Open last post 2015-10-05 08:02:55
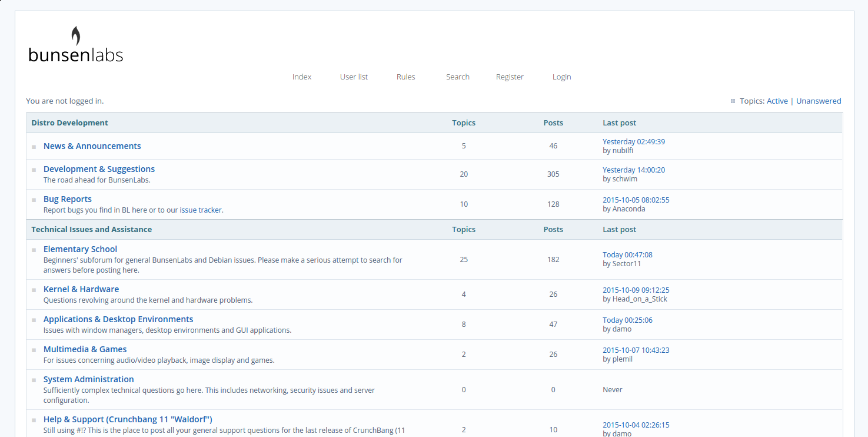This screenshot has height=437, width=868. point(636,200)
